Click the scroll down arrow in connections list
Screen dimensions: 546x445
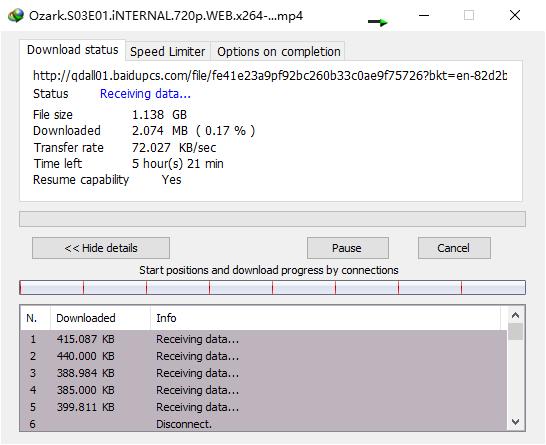coord(515,422)
